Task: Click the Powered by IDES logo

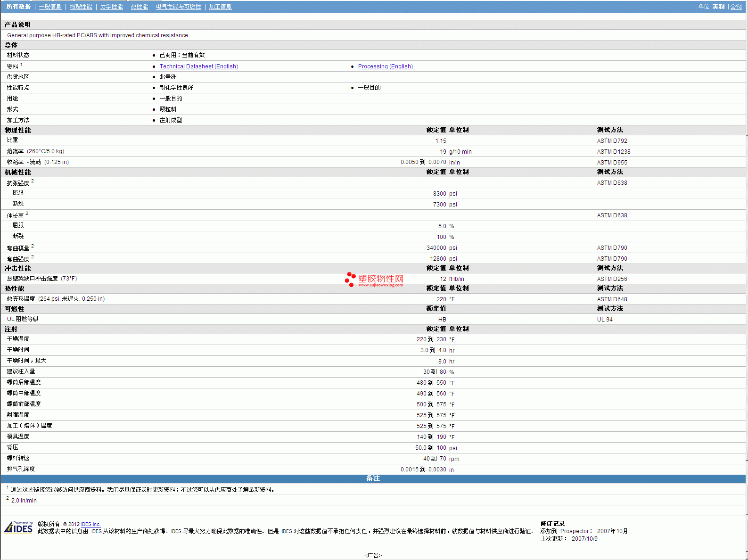Action: [18, 527]
